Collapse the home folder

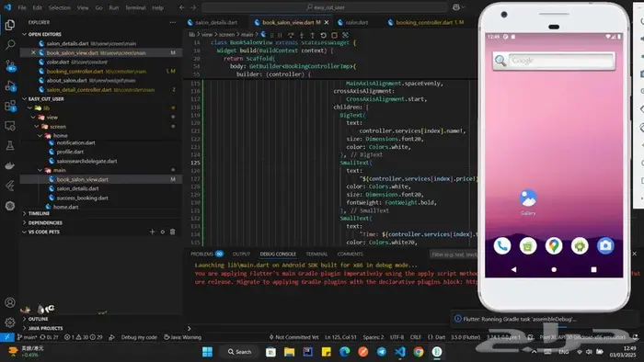tap(60, 136)
